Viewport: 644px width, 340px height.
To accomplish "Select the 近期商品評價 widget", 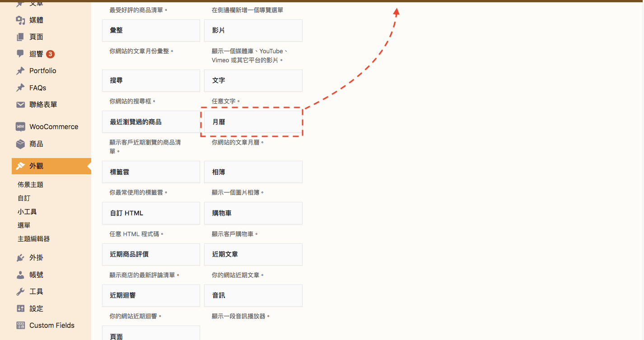I will 151,255.
